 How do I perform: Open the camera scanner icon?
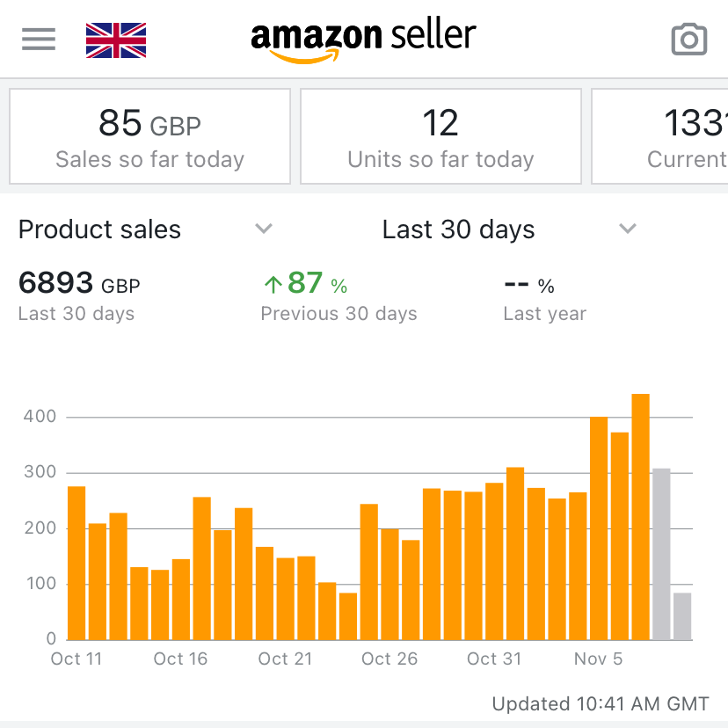688,40
